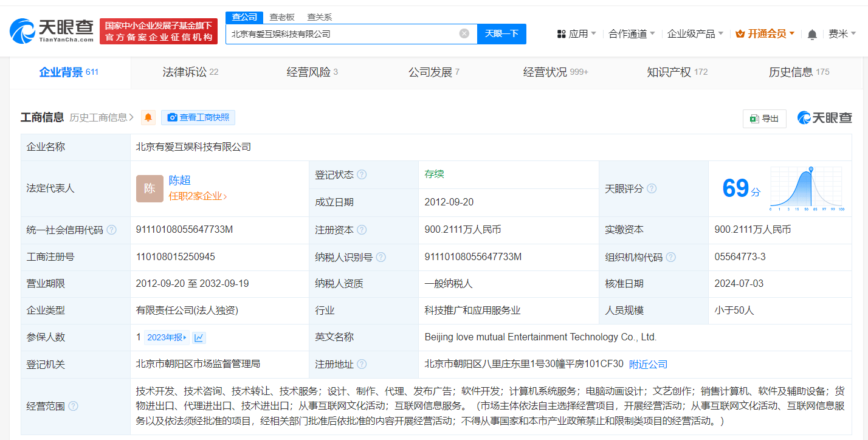Click help icon next to 登记状态
This screenshot has height=440, width=868.
coord(362,174)
